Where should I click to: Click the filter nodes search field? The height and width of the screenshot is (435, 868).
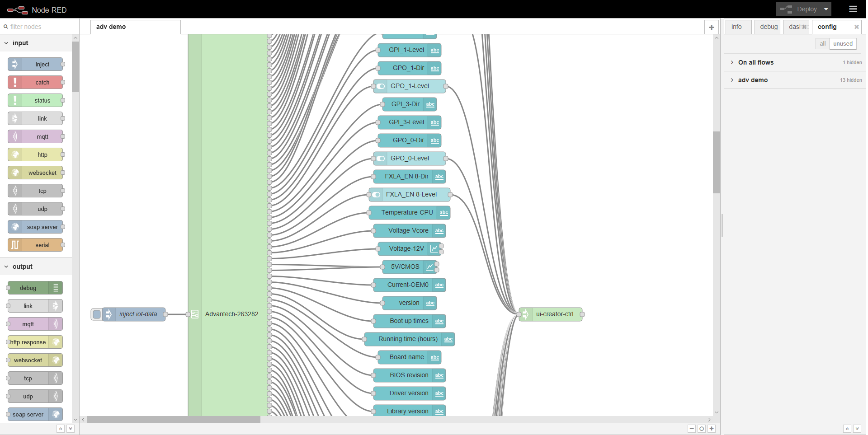(41, 27)
